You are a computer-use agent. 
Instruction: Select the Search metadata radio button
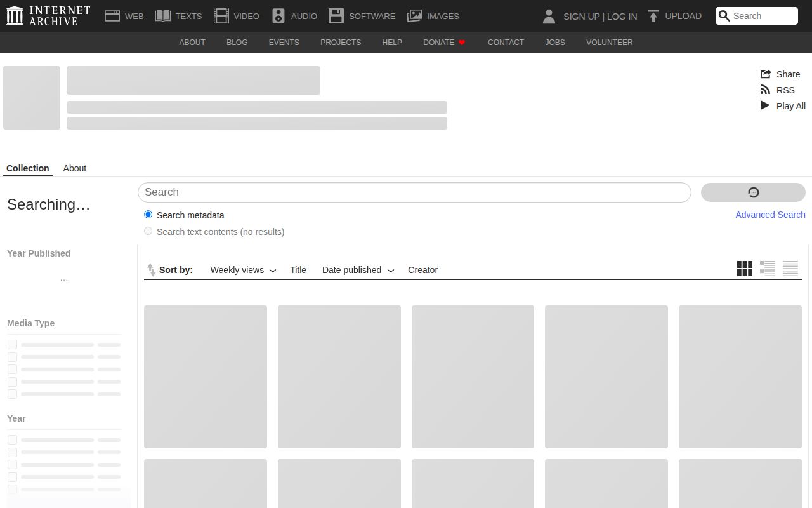(x=148, y=214)
